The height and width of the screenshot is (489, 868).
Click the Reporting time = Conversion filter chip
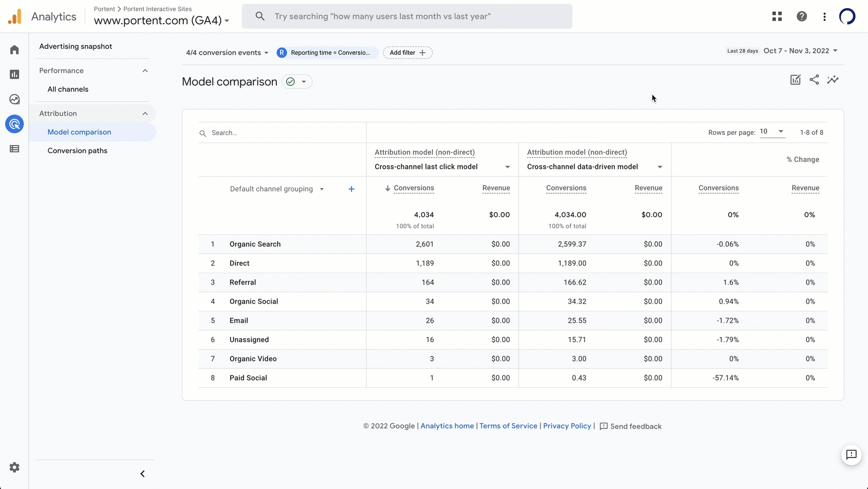327,53
